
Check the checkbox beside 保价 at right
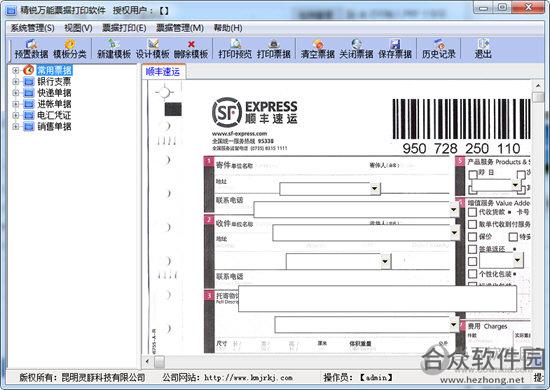513,237
